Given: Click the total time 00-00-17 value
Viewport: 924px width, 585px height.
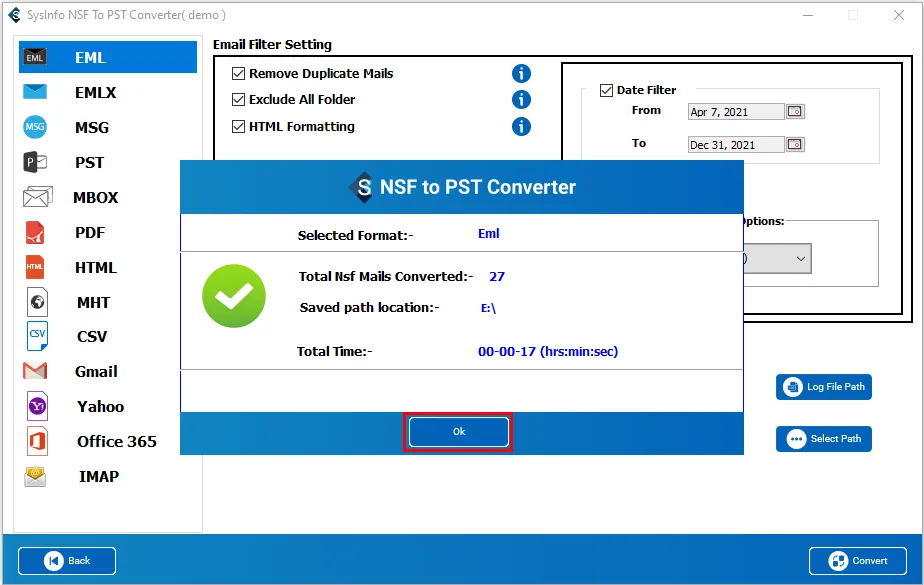Looking at the screenshot, I should tap(548, 352).
